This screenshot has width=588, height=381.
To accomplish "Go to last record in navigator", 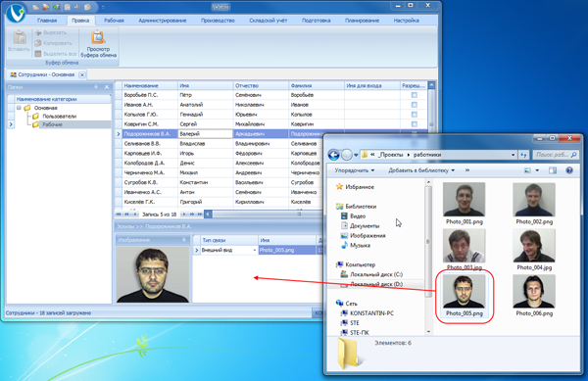I will 200,214.
